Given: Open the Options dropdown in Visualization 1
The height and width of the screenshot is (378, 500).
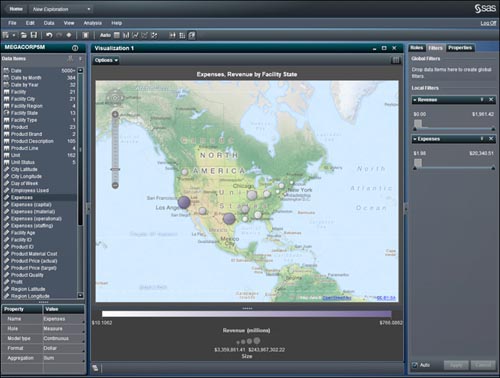Looking at the screenshot, I should pyautogui.click(x=106, y=60).
